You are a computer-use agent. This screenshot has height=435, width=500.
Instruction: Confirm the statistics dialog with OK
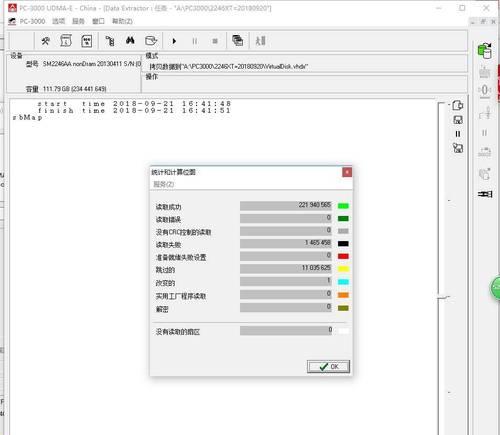click(328, 366)
